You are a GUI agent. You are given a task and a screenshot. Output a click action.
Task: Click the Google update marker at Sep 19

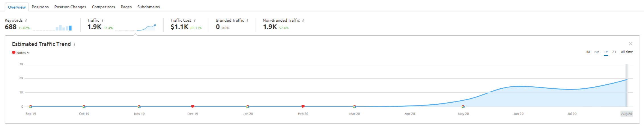point(30,107)
